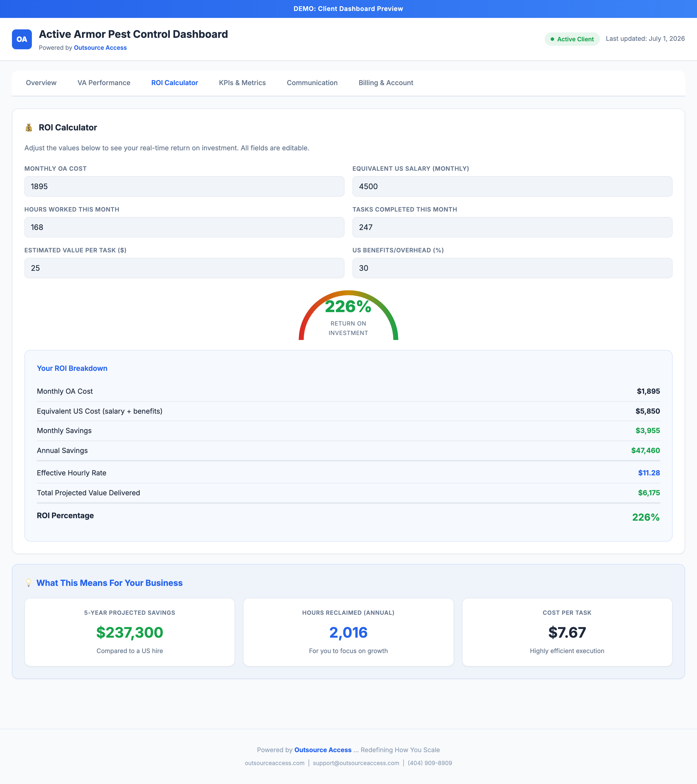Click the Compared to a US hire caption
The width and height of the screenshot is (697, 784).
click(x=130, y=651)
